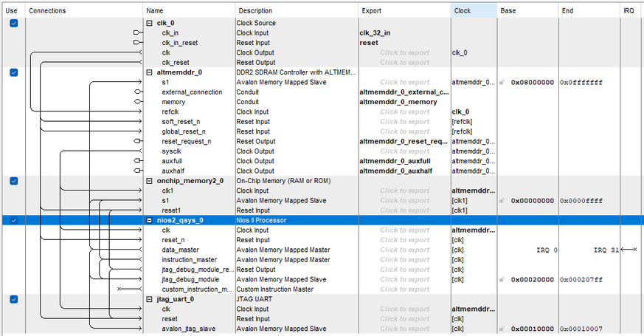Click the lock icon beside base 0x00020000
Image resolution: width=644 pixels, height=336 pixels.
(502, 280)
